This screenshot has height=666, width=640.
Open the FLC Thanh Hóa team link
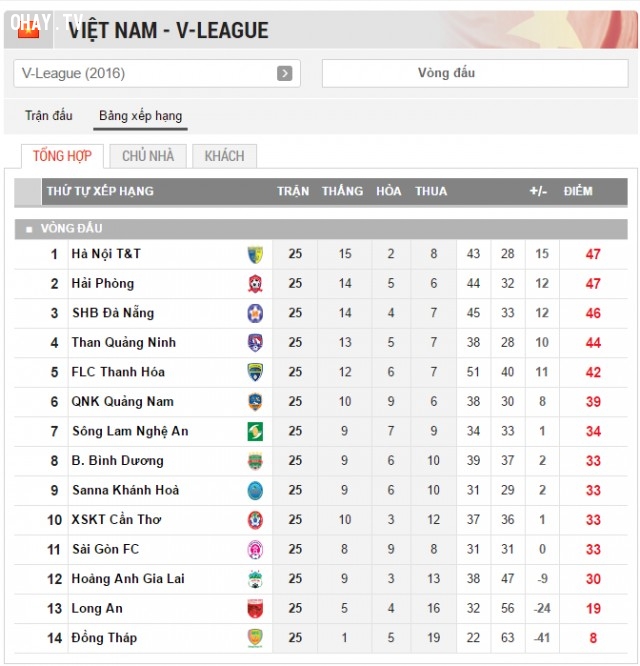coord(118,372)
